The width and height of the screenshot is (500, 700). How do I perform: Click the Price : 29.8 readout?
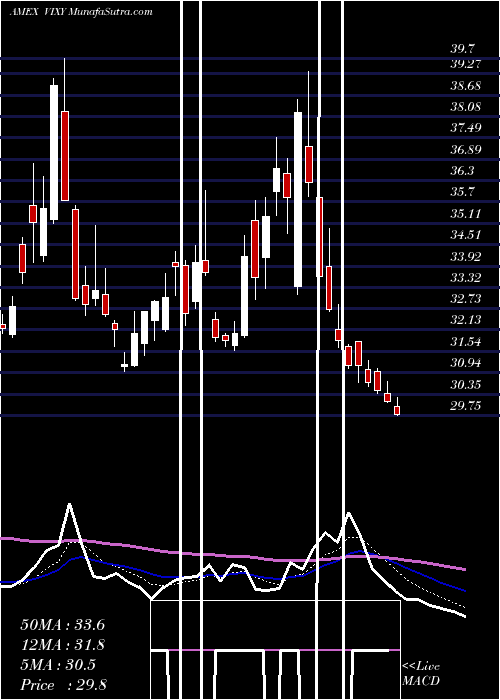click(x=63, y=685)
